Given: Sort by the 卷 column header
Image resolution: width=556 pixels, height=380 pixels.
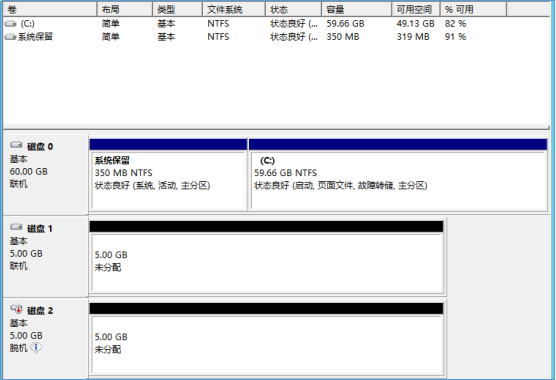Looking at the screenshot, I should (x=50, y=10).
